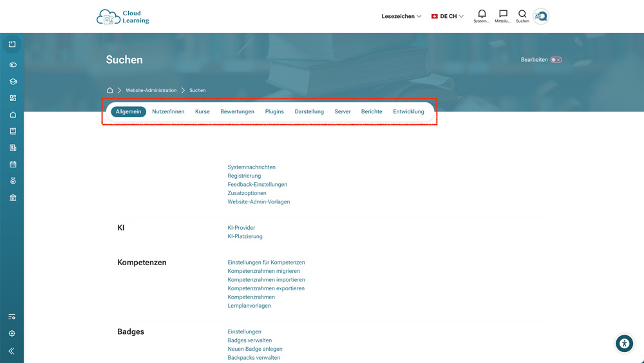
Task: Click the Suchen magnifier icon
Action: coord(522,14)
